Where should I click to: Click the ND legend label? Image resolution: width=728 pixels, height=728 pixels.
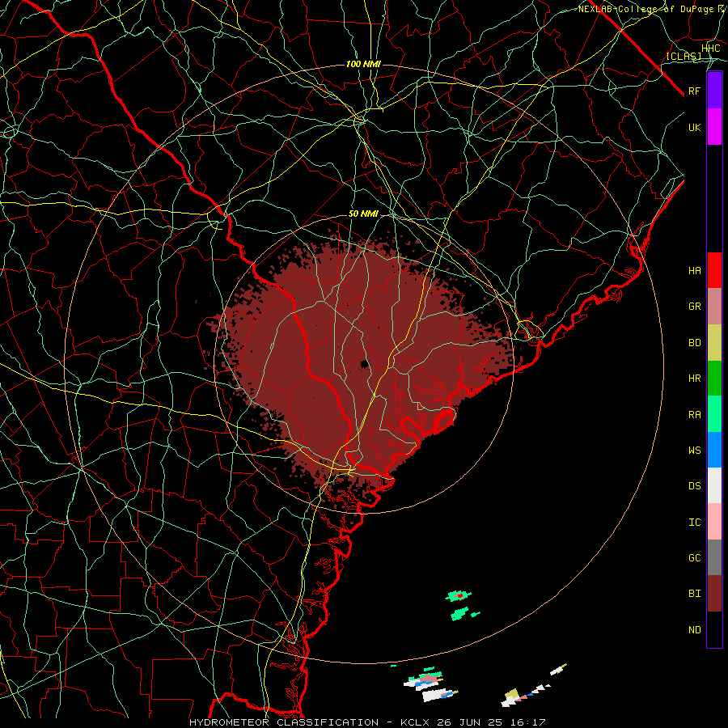click(x=694, y=630)
